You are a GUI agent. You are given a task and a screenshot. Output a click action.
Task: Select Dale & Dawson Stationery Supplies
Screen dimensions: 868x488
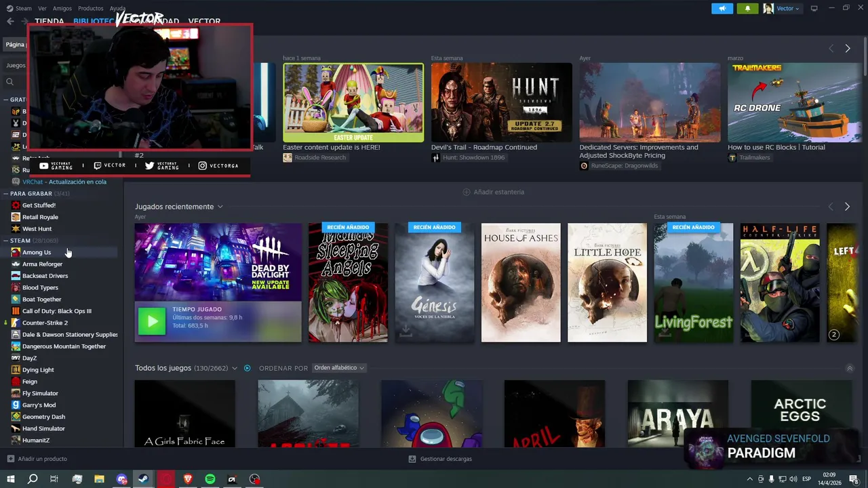click(x=70, y=334)
